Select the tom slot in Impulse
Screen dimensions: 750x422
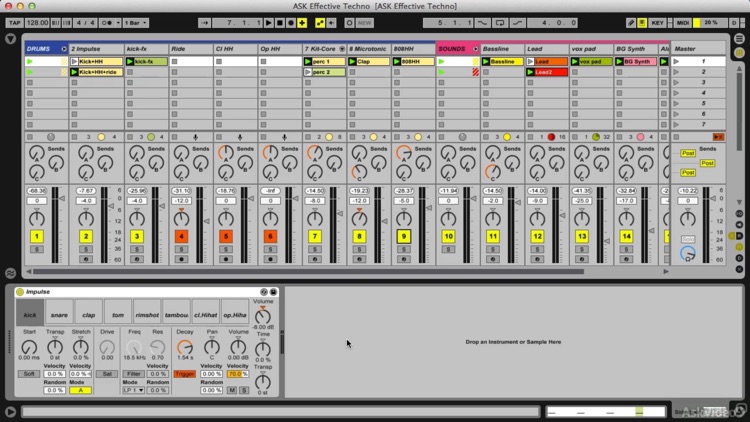point(118,312)
